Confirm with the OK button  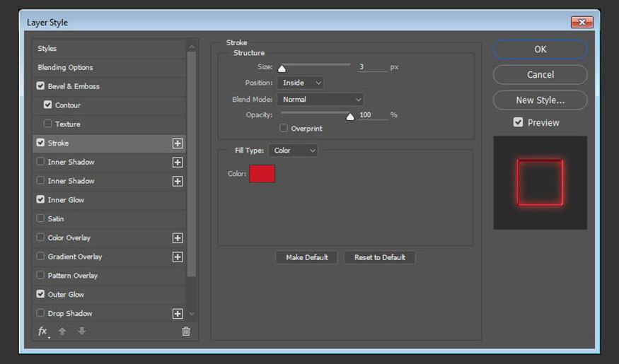point(540,49)
